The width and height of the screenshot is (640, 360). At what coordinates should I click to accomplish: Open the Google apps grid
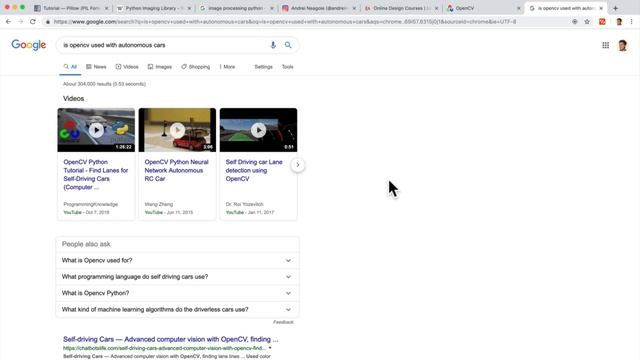coord(606,45)
